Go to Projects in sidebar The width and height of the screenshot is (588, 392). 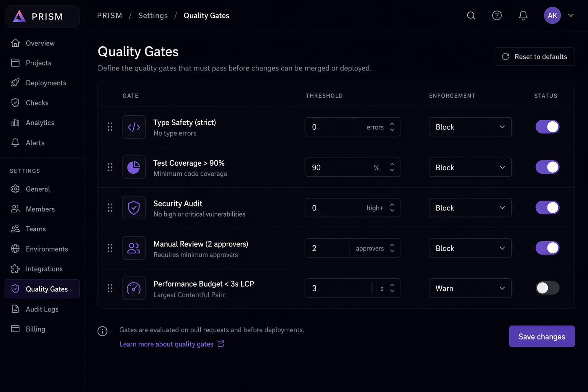(x=42, y=63)
